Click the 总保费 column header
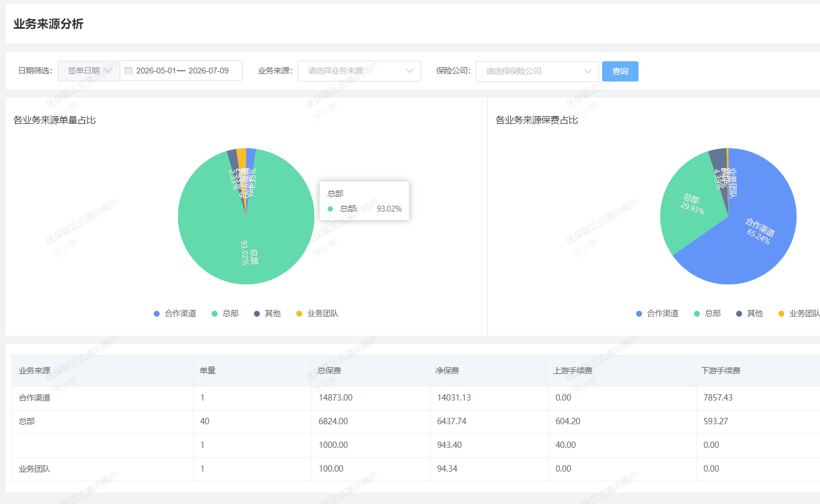The image size is (820, 504). (x=370, y=370)
